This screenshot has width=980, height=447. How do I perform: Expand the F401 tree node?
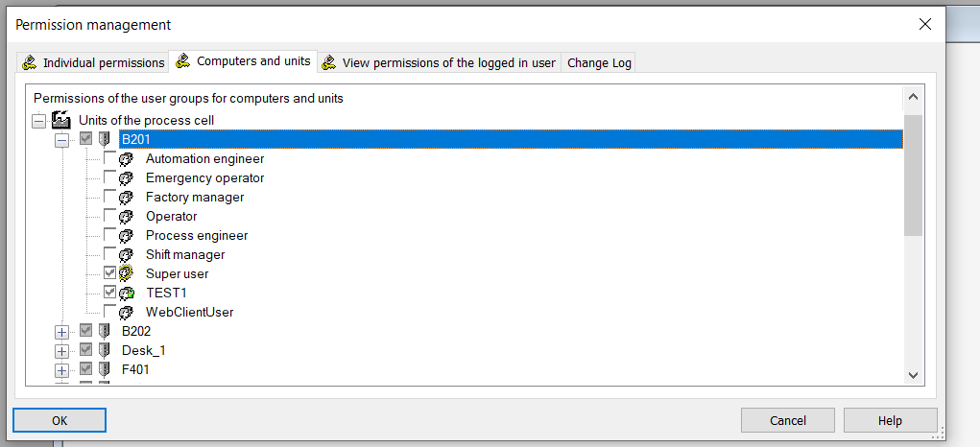pos(62,370)
